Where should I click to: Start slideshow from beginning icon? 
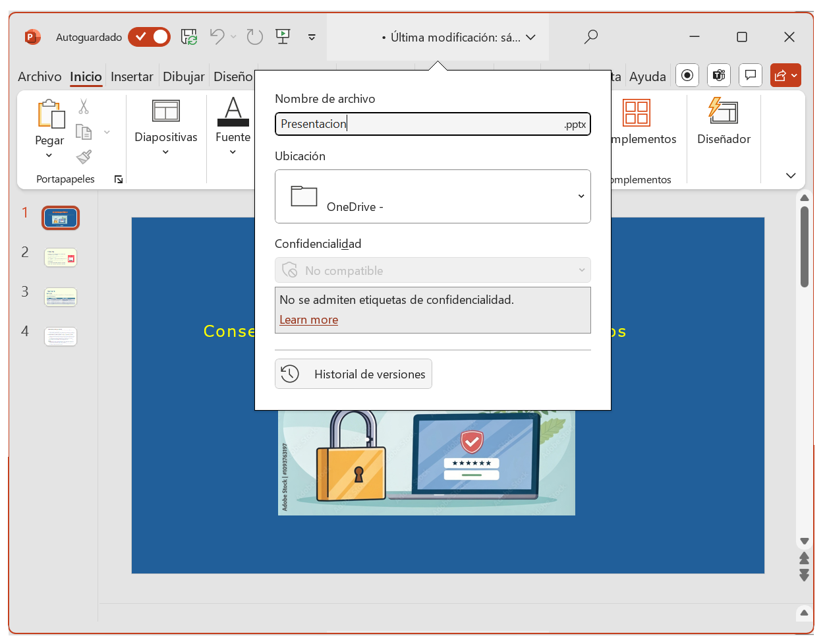click(x=283, y=37)
